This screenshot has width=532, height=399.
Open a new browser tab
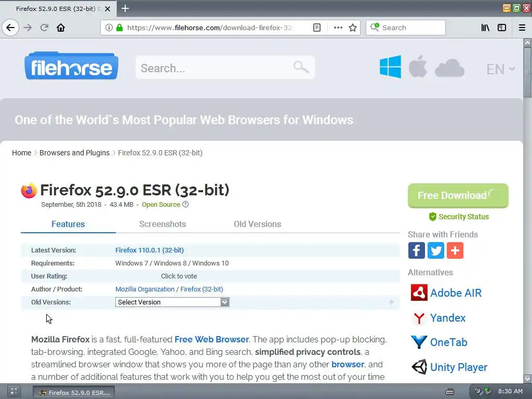[x=125, y=8]
